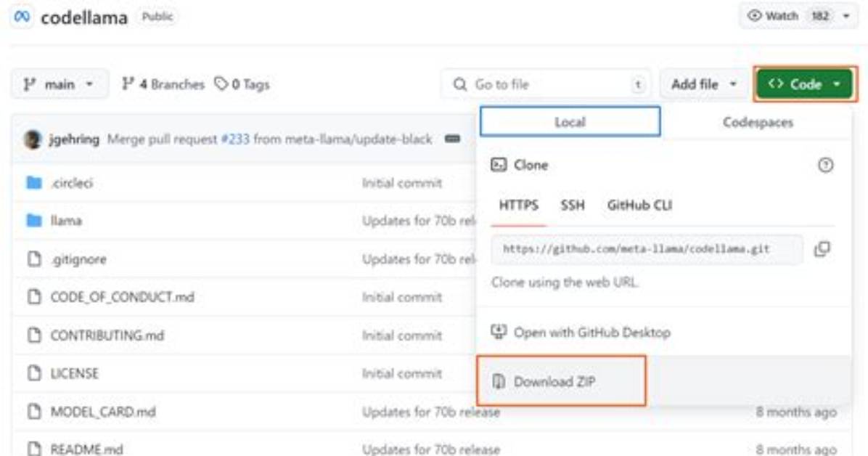Select the clone URL text field
The image size is (868, 456).
pyautogui.click(x=647, y=249)
